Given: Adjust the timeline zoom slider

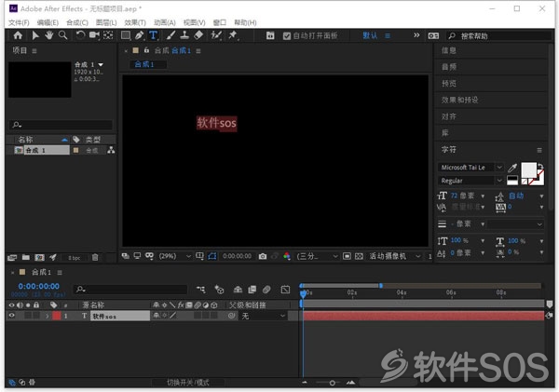Looking at the screenshot, I should [333, 383].
